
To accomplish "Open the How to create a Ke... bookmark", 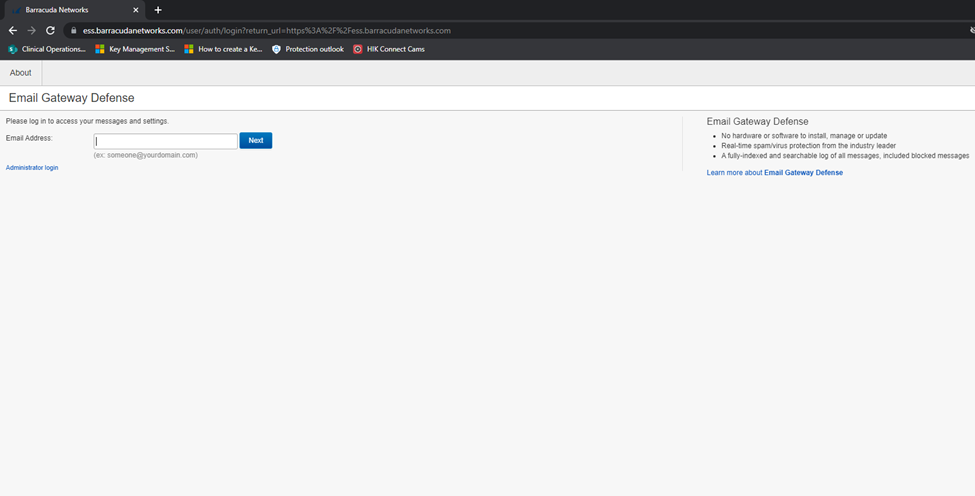I will coord(223,49).
